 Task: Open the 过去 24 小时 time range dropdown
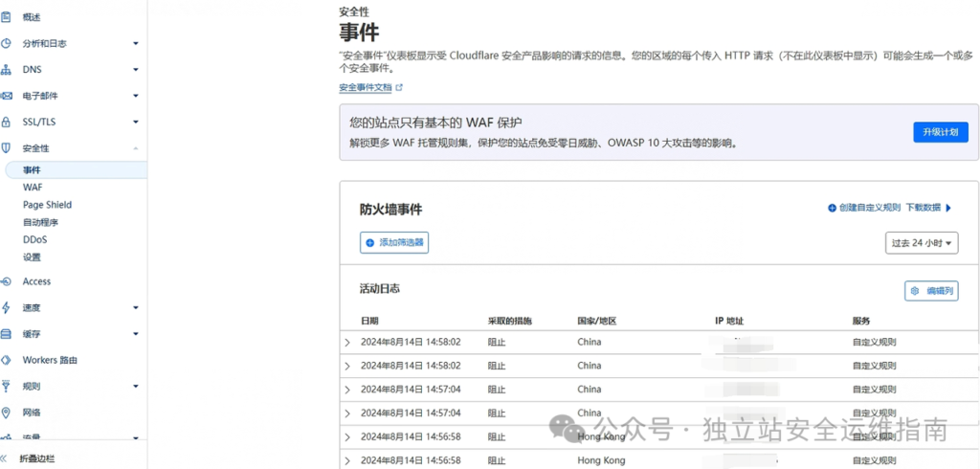(922, 243)
